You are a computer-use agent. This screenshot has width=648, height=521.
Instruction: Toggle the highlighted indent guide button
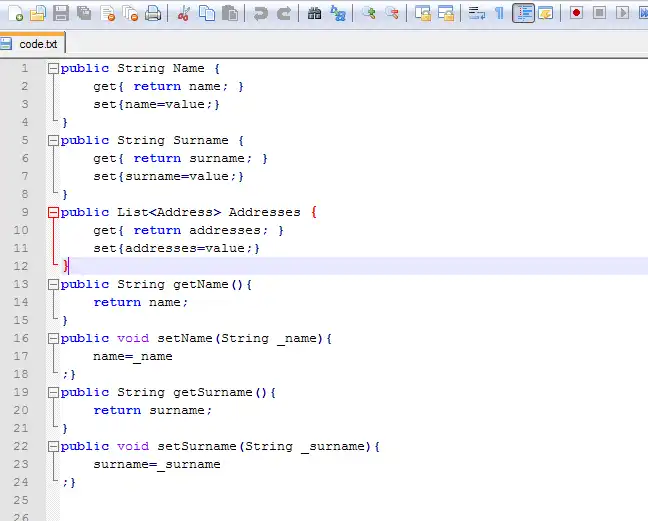pos(523,13)
